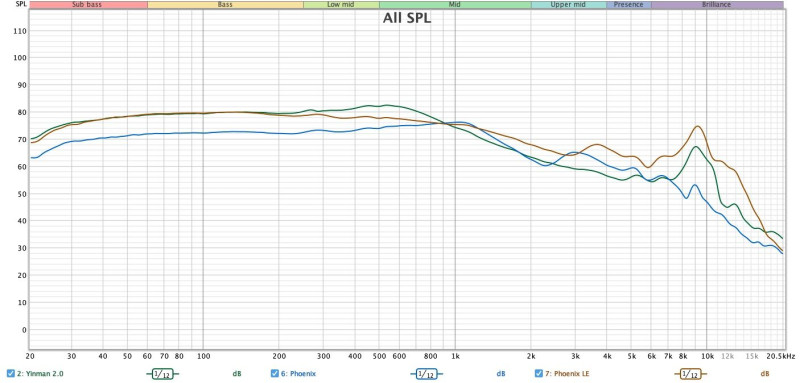Click the green 1/12 smoothing icon for Yinman 2.0
Image resolution: width=800 pixels, height=383 pixels.
point(162,374)
